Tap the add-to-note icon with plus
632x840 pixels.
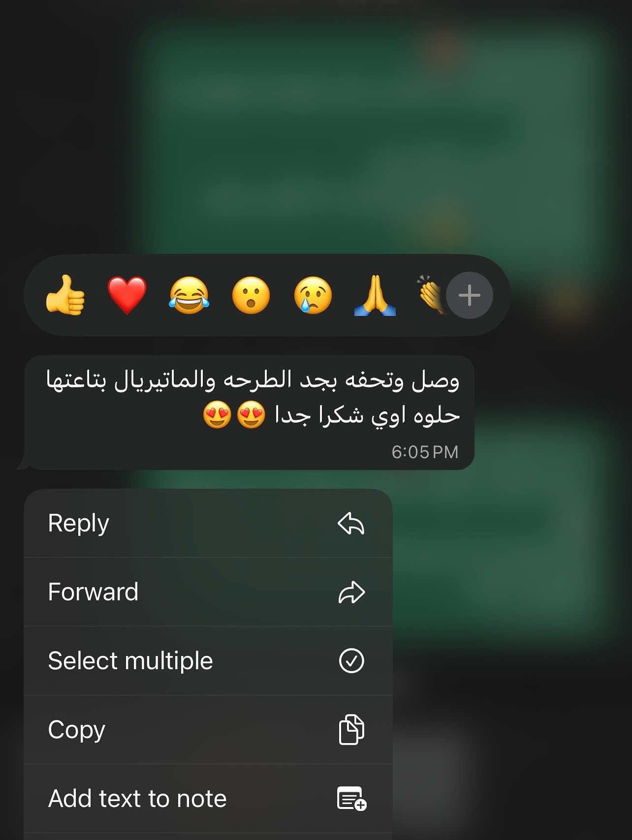tap(351, 799)
